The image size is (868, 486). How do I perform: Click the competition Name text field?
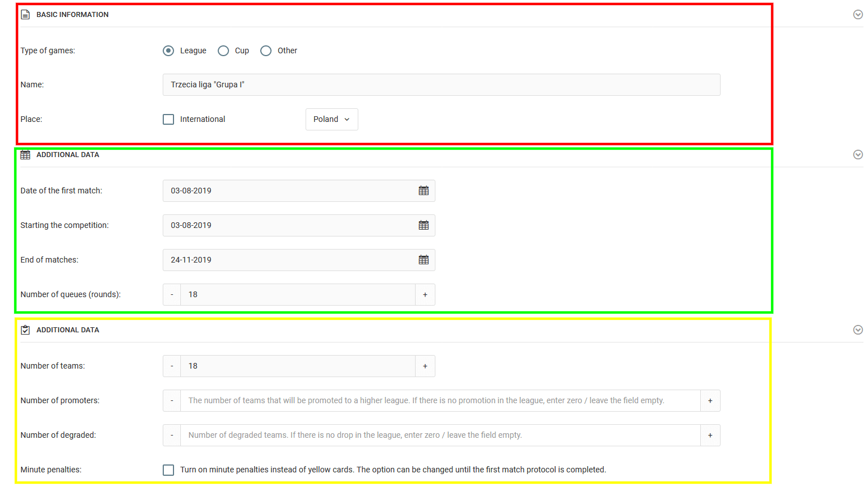pos(441,85)
